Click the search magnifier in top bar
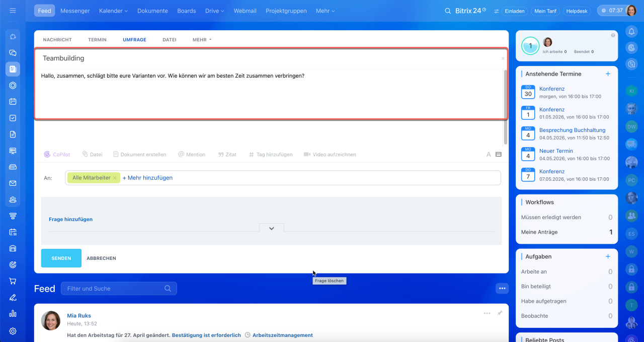644x342 pixels. point(448,11)
